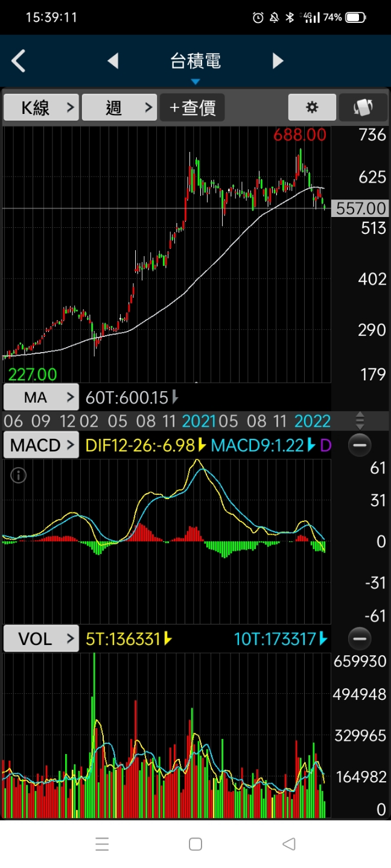Tap the 227.00 low price label

[33, 374]
